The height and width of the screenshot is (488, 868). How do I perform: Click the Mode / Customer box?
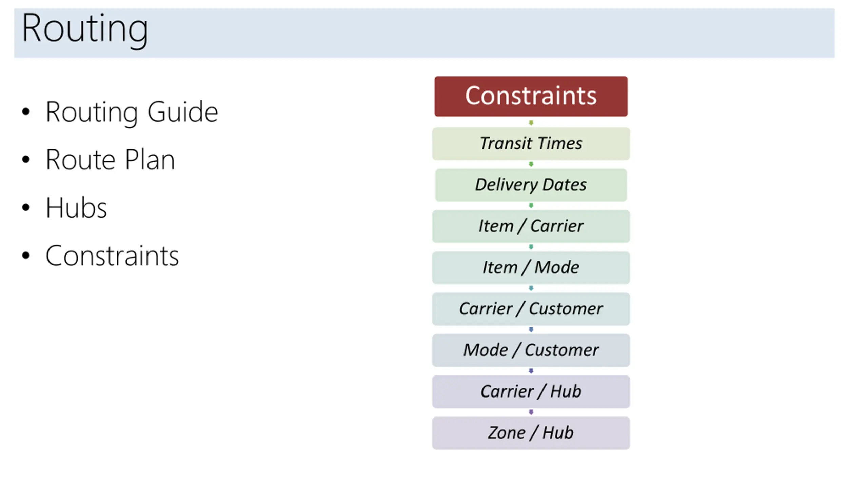[x=531, y=350]
